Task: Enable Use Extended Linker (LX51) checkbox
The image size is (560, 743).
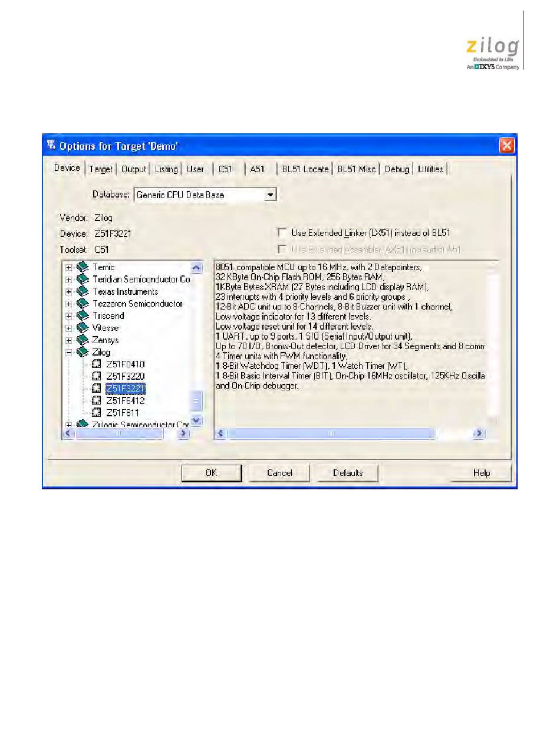Action: 282,233
